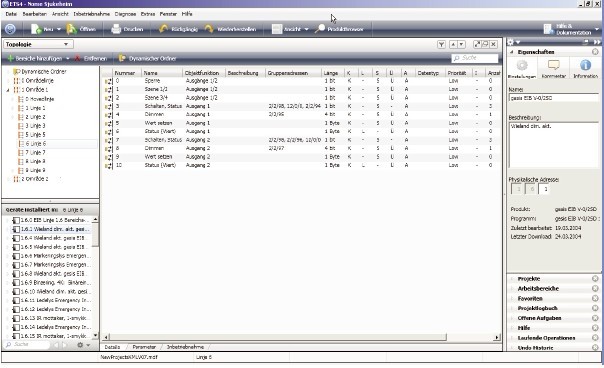This screenshot has width=604, height=368.
Task: Click the Topologie panel close icon
Action: (493, 44)
